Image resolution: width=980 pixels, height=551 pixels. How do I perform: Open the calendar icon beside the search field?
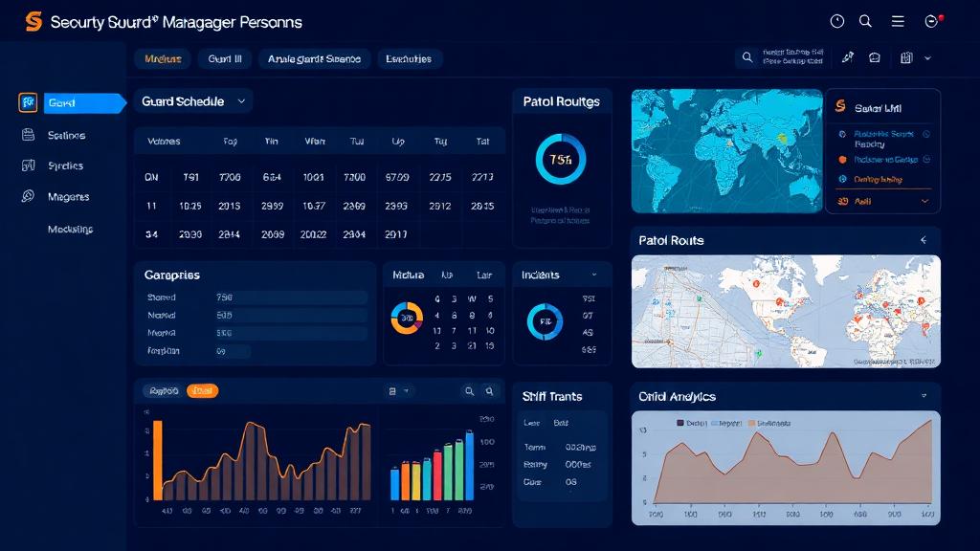874,57
